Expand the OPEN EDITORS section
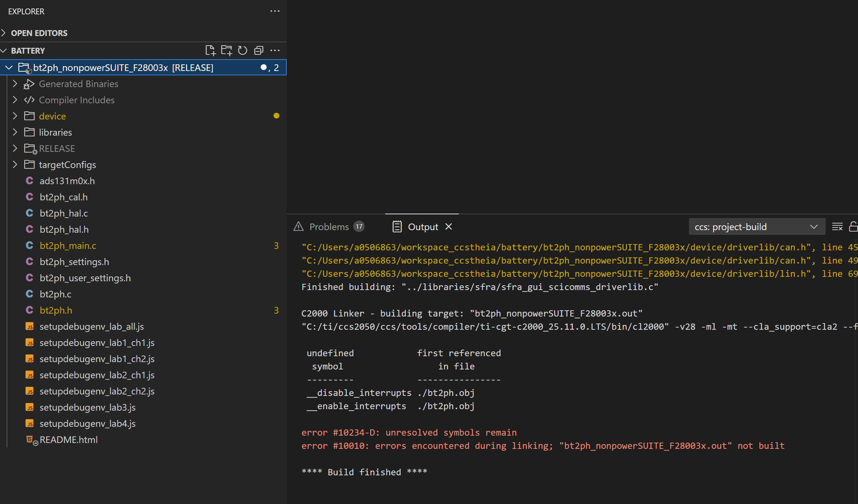The image size is (858, 504). tap(4, 33)
